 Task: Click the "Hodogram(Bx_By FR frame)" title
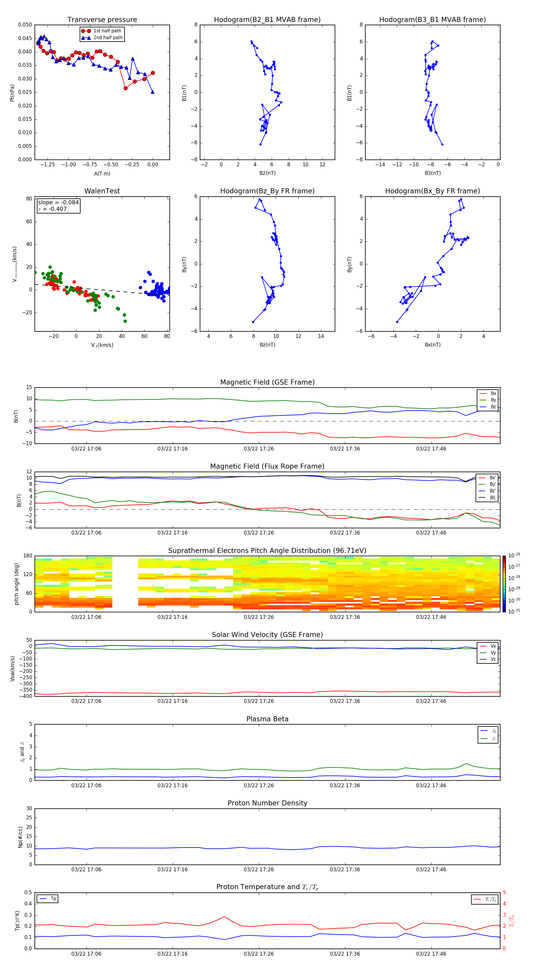click(x=432, y=191)
